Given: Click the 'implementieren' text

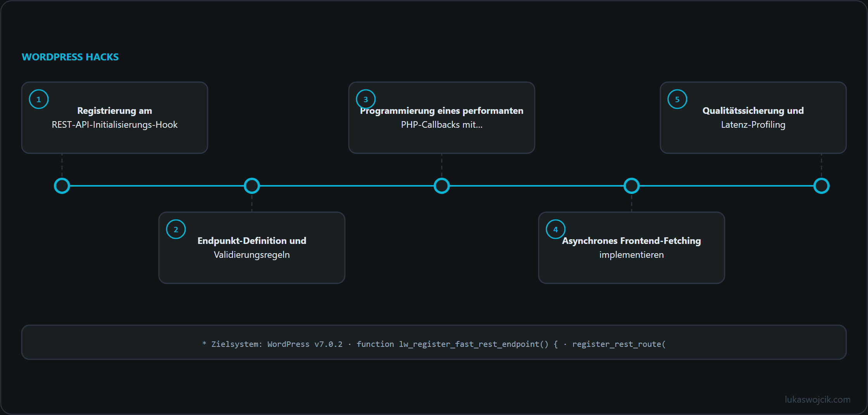Looking at the screenshot, I should tap(632, 255).
